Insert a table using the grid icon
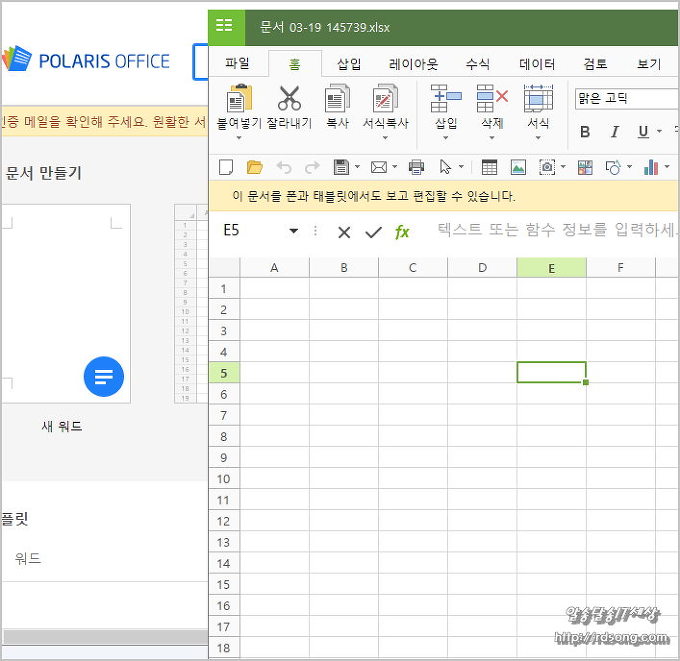This screenshot has height=661, width=680. point(489,167)
